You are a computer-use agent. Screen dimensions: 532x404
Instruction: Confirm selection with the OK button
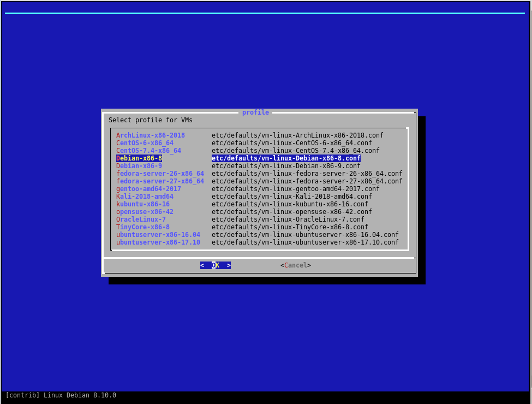[216, 265]
